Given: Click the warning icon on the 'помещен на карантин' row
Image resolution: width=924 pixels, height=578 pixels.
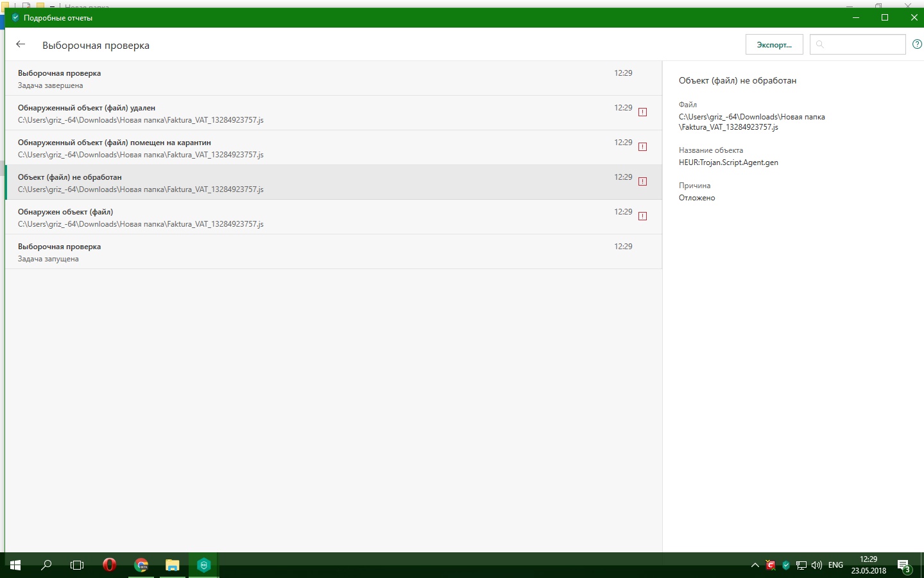Looking at the screenshot, I should tap(642, 147).
